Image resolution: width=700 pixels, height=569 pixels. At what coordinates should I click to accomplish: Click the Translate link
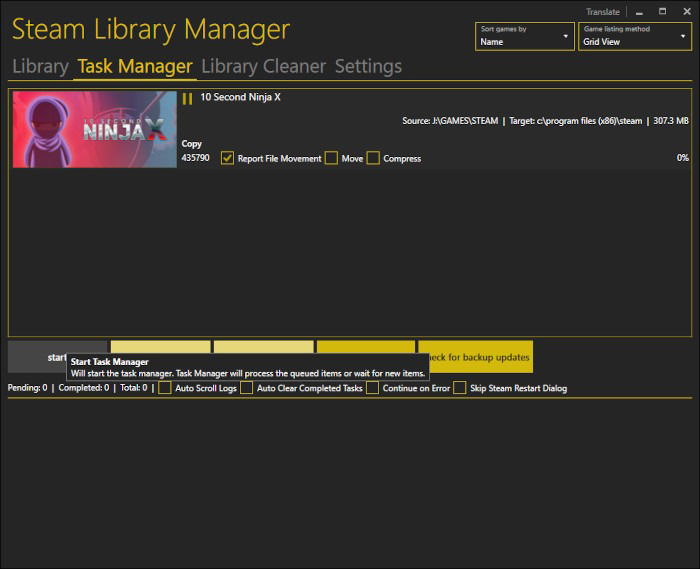(603, 12)
